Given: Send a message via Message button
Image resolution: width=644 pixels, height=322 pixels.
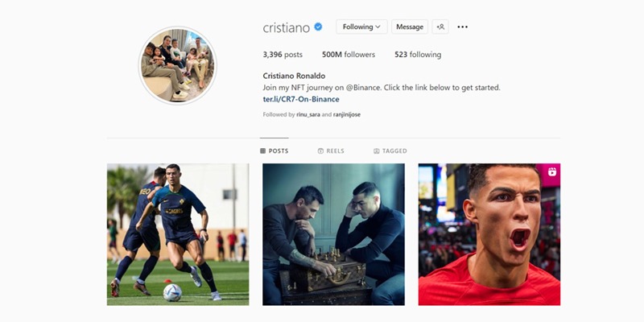Looking at the screenshot, I should tap(410, 27).
